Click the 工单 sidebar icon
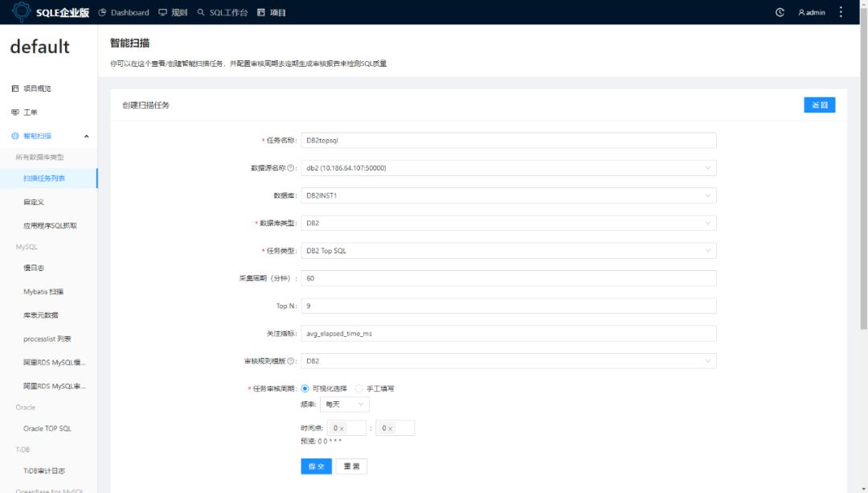The width and height of the screenshot is (868, 493). click(x=15, y=113)
